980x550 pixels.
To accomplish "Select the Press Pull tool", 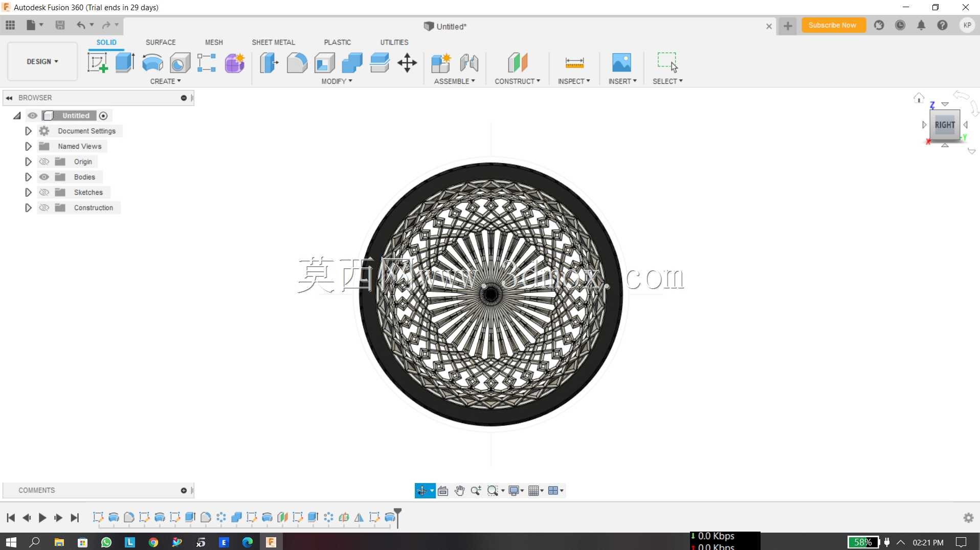I will click(269, 63).
